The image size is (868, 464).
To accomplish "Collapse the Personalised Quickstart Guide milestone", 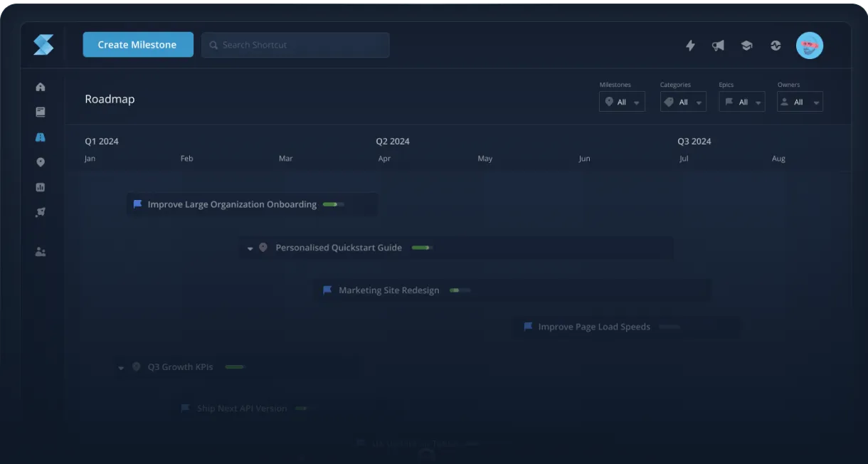I will point(250,248).
